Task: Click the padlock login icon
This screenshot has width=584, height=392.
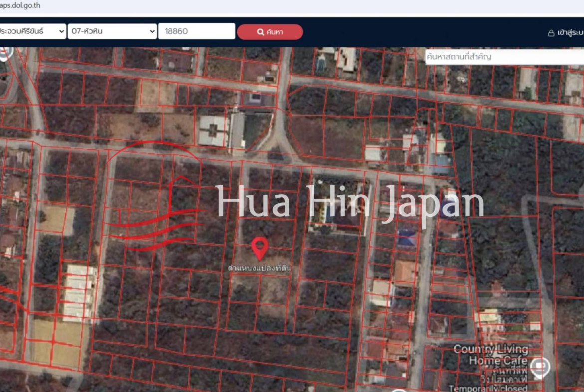Action: click(x=551, y=33)
